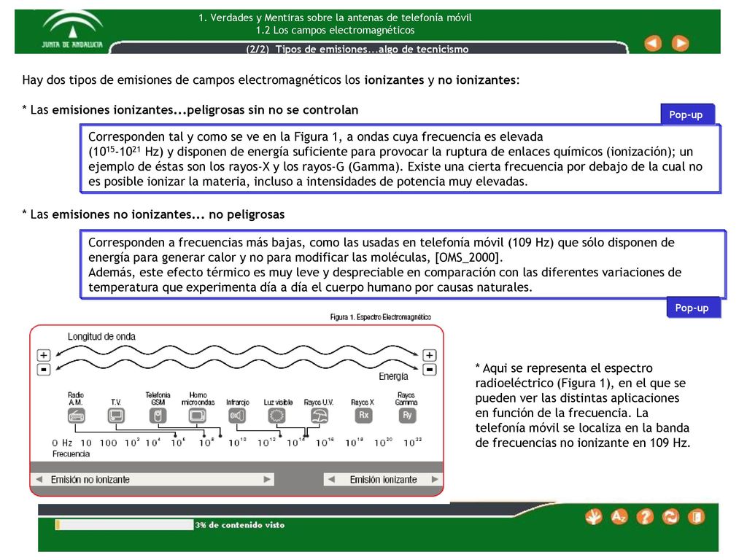Select the Horno microondas icon
Image resolution: width=747 pixels, height=560 pixels.
(x=197, y=416)
